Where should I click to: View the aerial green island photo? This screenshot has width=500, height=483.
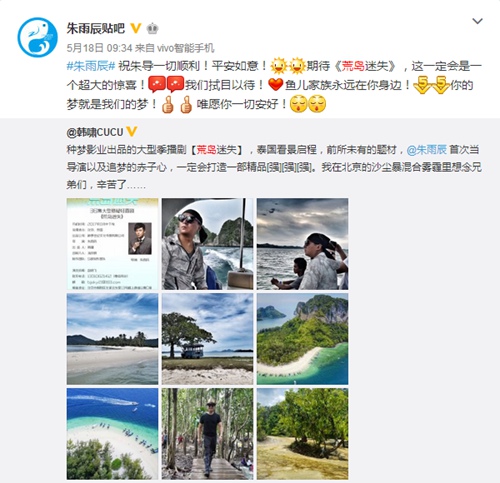click(302, 339)
